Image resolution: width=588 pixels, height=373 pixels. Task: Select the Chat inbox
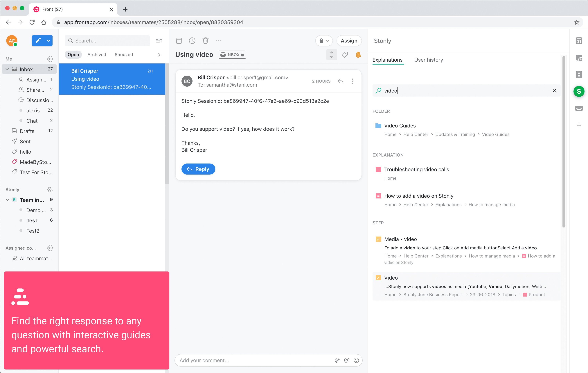point(35,120)
